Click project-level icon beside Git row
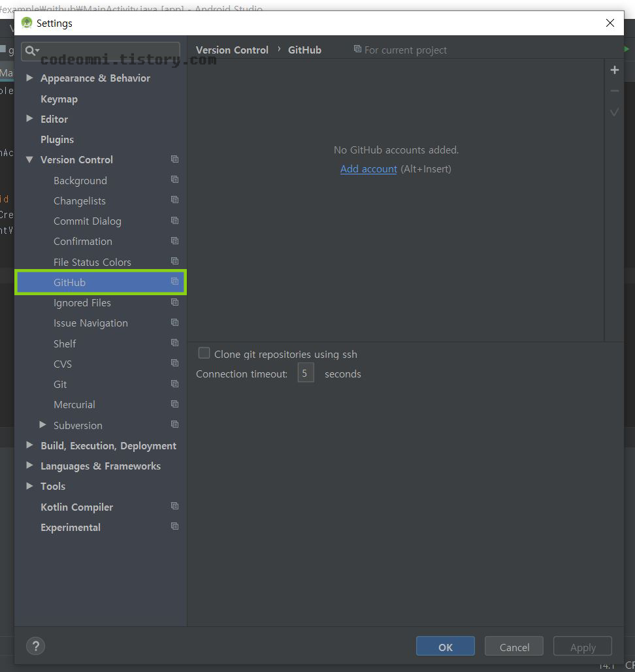This screenshot has height=672, width=635. click(x=174, y=383)
